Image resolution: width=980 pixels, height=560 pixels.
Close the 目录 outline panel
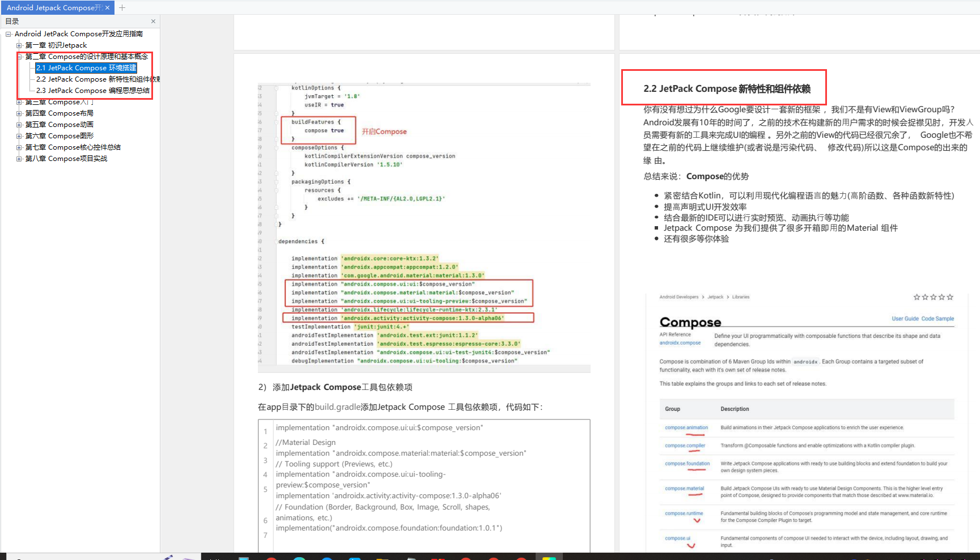click(153, 21)
